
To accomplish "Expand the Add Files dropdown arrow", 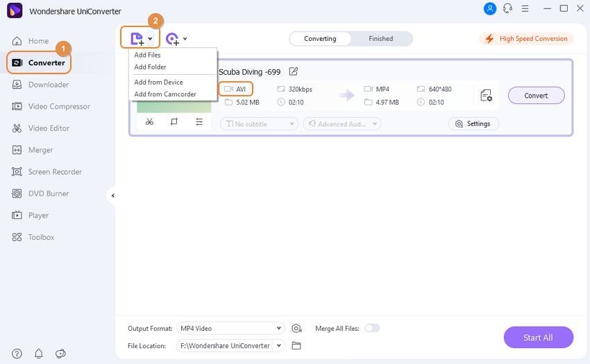I will click(150, 39).
